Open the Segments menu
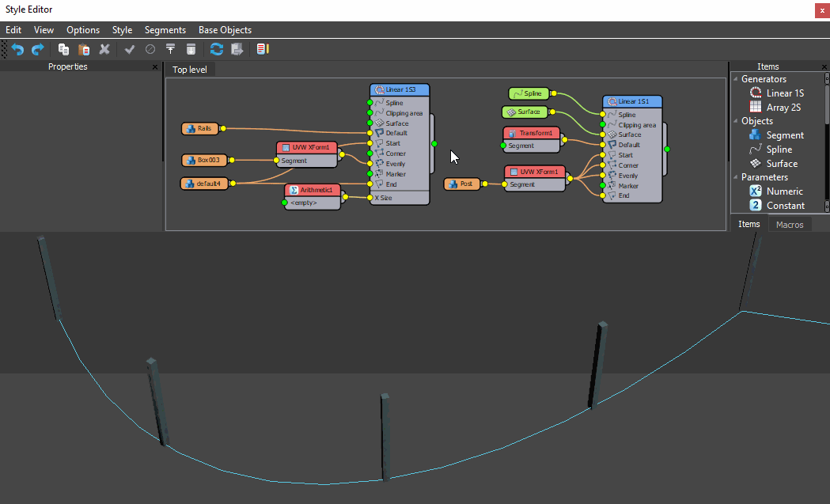 coord(165,30)
